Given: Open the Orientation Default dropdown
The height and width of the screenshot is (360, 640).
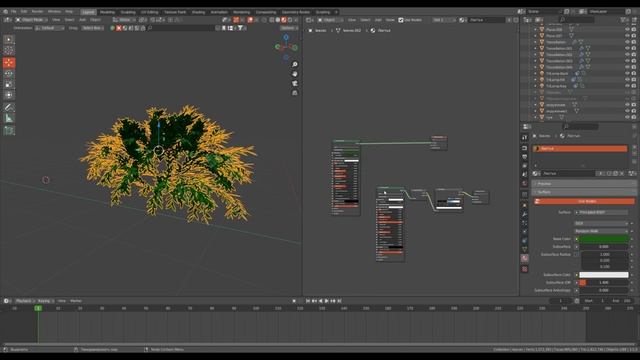Looking at the screenshot, I should 49,28.
